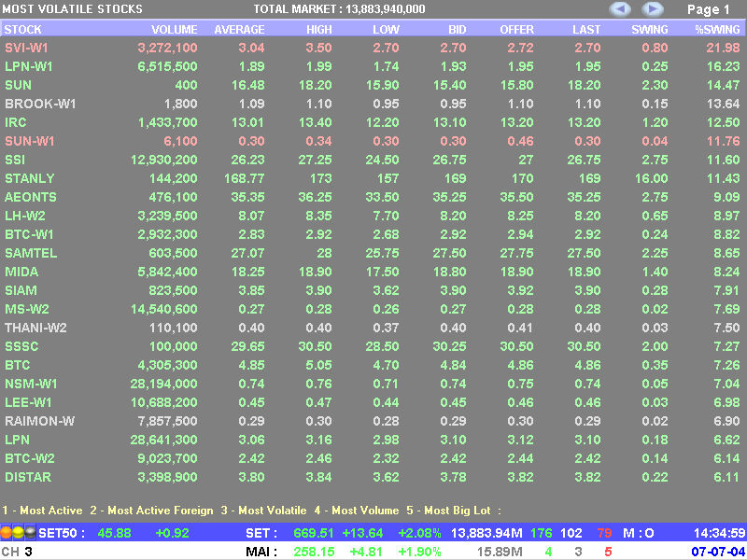Click the SET percent change +2.08%

(x=419, y=533)
